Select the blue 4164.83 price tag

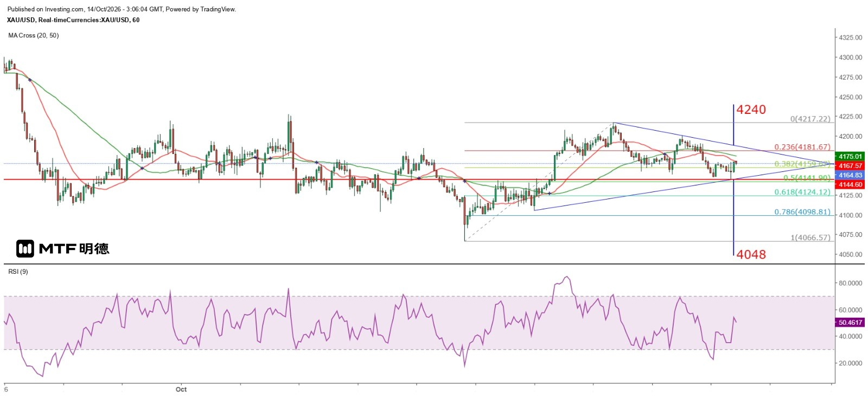point(850,175)
